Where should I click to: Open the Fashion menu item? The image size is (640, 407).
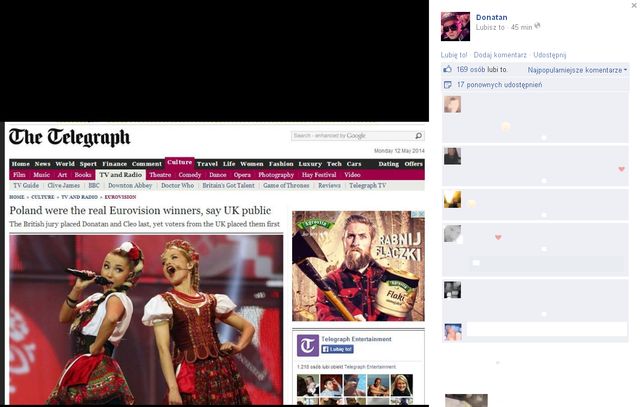[281, 164]
